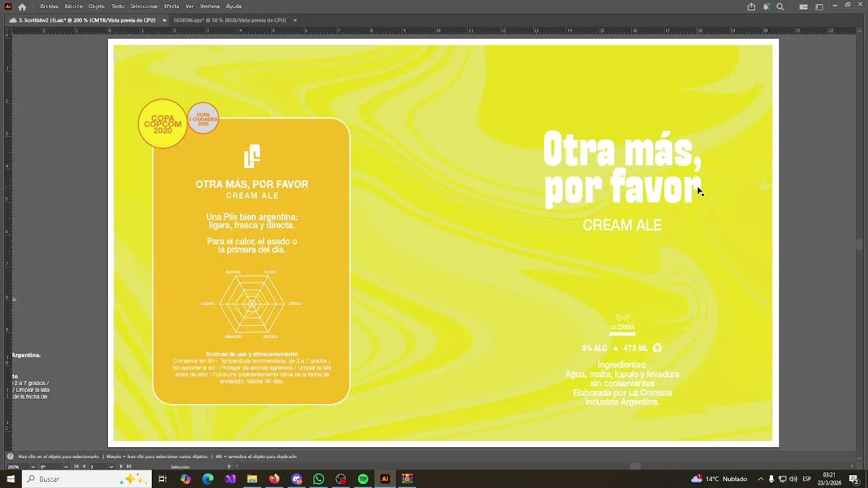This screenshot has width=868, height=488.
Task: Click the horizontal scrollbar thumb
Action: point(635,466)
